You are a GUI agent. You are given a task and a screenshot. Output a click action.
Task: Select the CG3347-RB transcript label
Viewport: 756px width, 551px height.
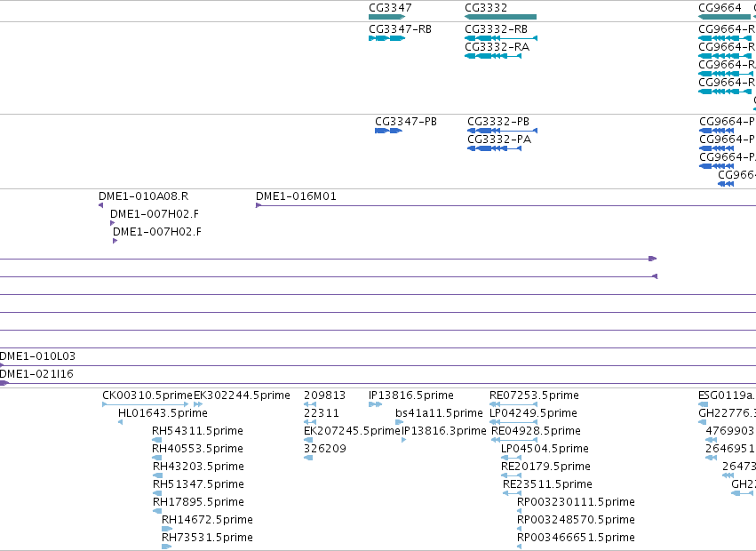coord(400,29)
